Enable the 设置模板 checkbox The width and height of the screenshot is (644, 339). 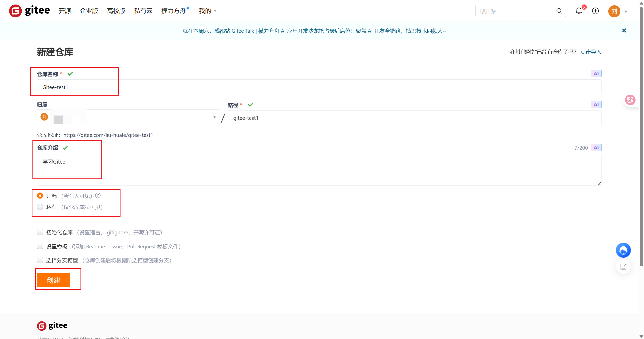pyautogui.click(x=40, y=246)
